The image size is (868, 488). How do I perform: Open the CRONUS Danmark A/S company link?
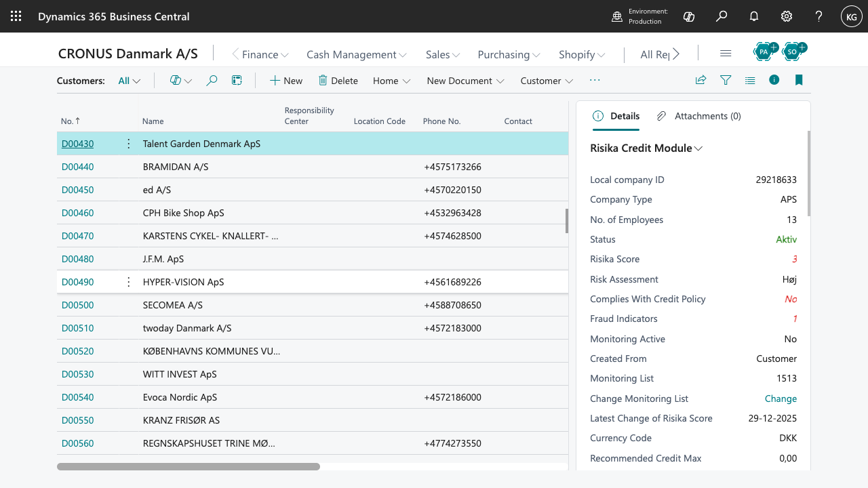click(128, 54)
